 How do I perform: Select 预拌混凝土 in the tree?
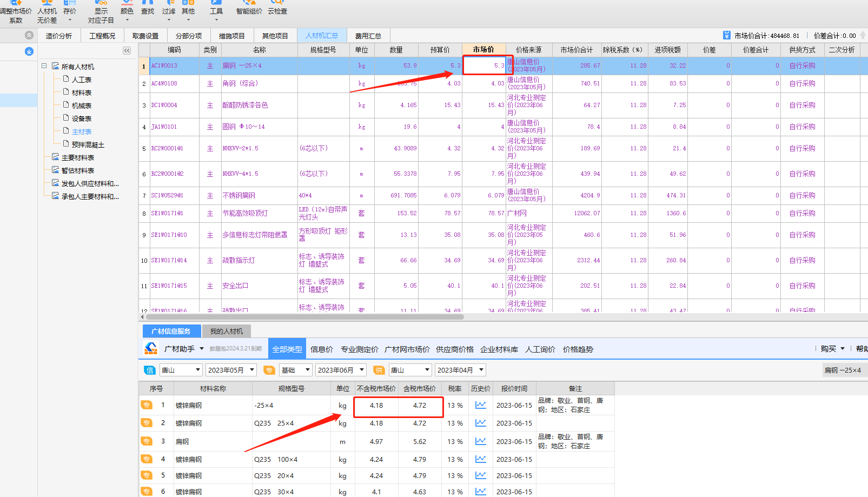[88, 144]
